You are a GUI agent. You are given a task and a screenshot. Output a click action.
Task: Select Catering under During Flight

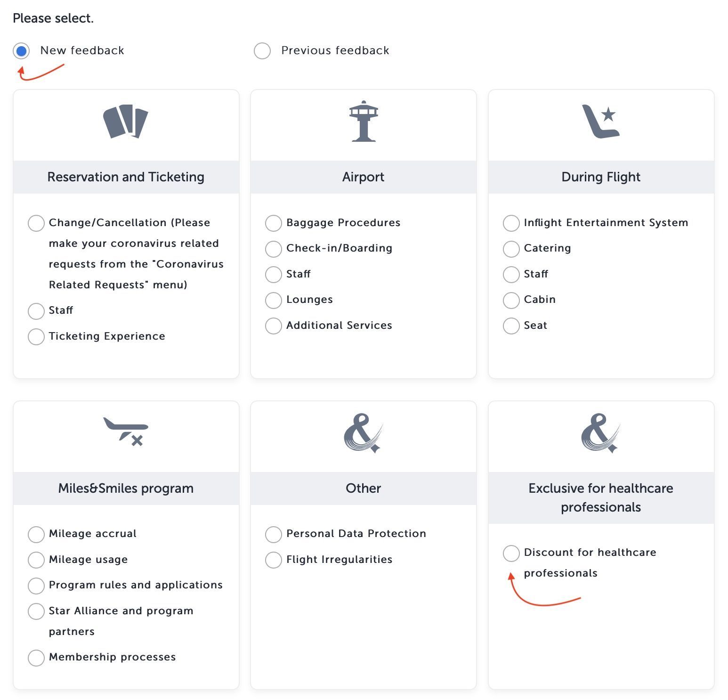click(511, 249)
